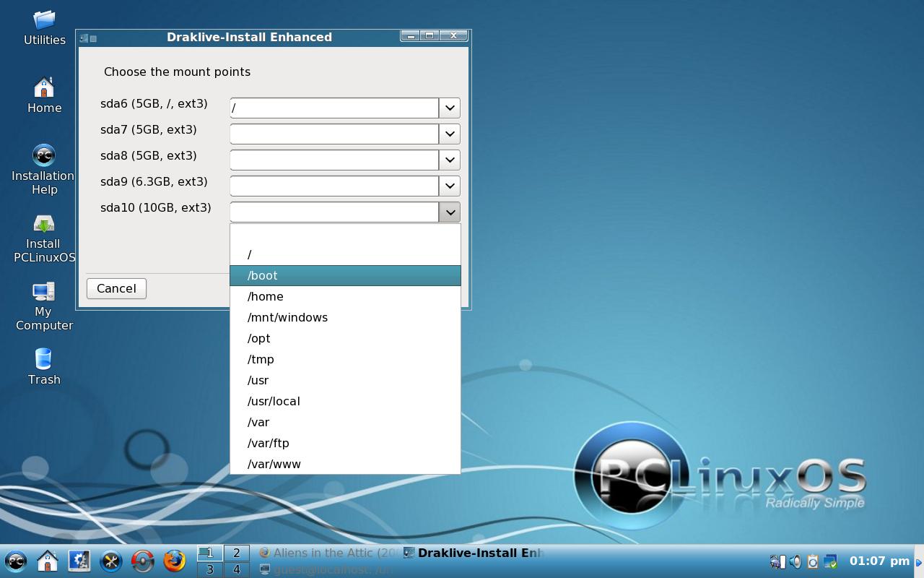Open the volume speaker tray icon
This screenshot has height=578, width=924.
click(796, 561)
